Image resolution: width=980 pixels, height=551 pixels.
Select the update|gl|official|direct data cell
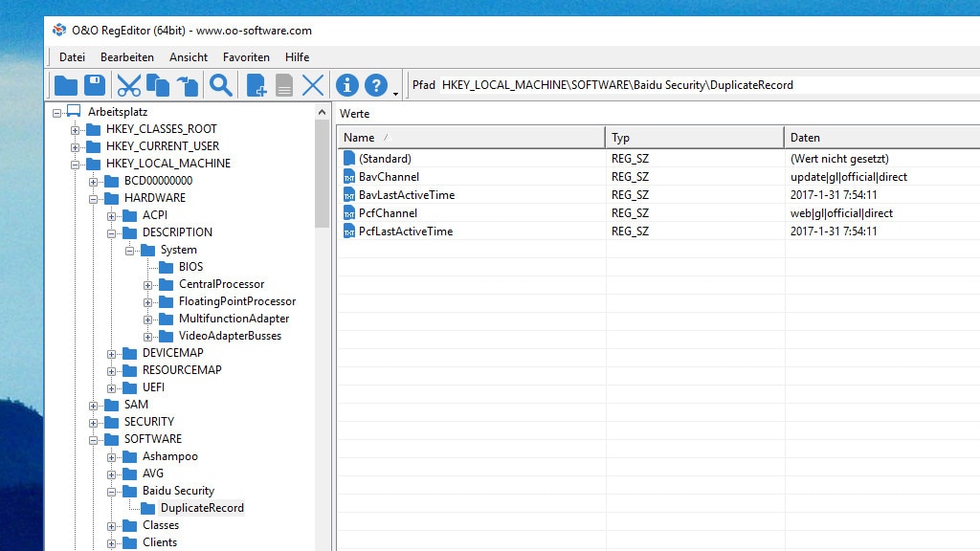point(849,177)
